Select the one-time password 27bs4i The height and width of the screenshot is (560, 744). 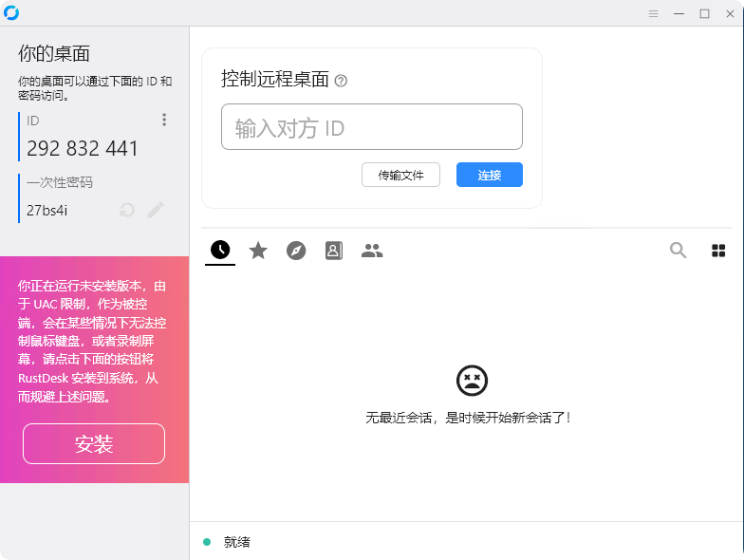[47, 211]
